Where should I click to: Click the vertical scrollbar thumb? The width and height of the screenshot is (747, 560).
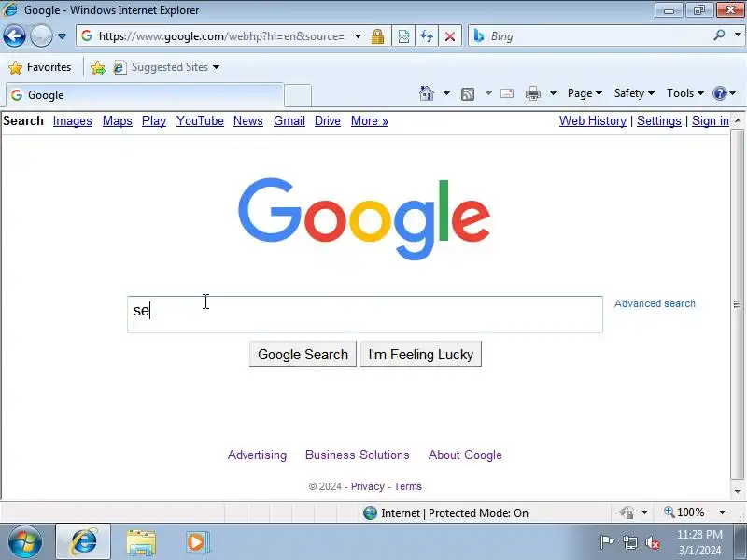tap(737, 303)
